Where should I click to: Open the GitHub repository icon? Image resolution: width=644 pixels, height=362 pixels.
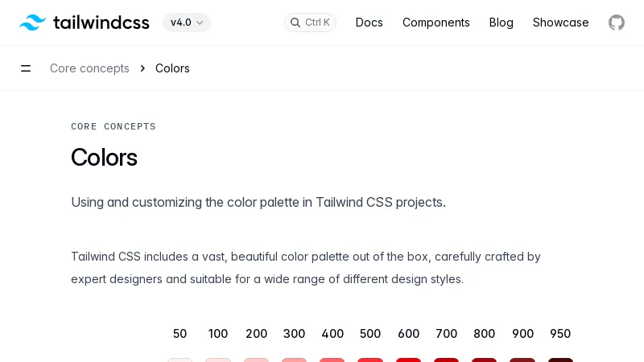click(x=617, y=23)
